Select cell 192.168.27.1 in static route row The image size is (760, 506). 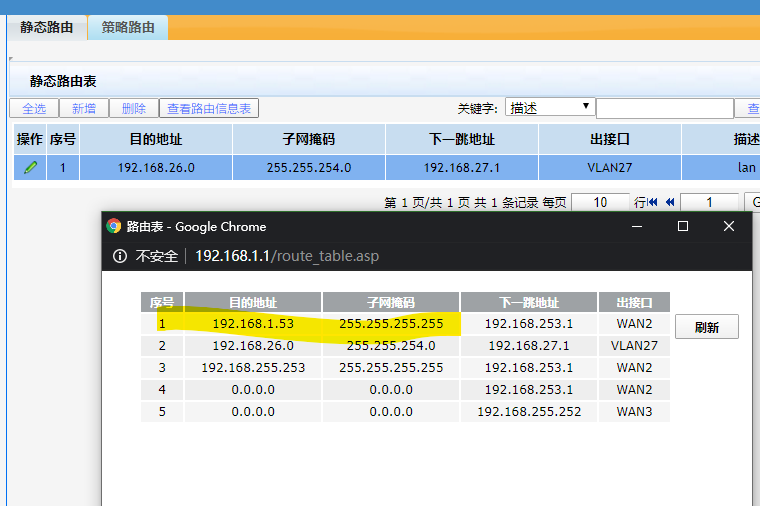click(461, 168)
